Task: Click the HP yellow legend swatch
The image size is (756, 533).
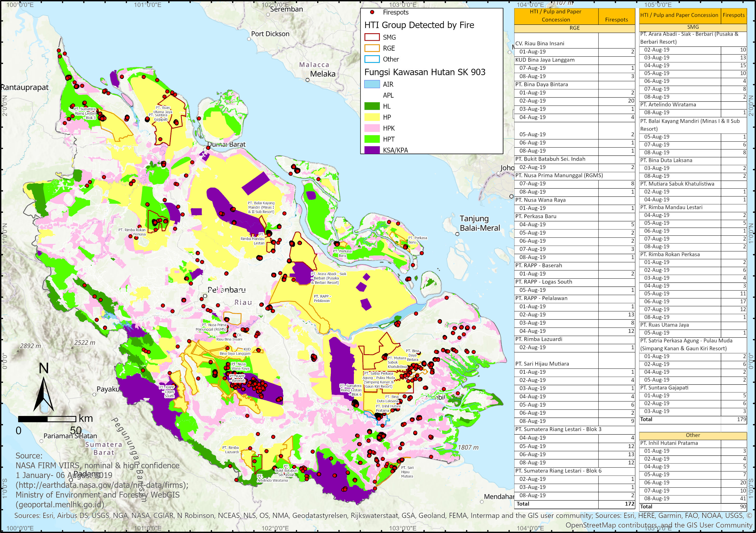Action: coord(372,117)
